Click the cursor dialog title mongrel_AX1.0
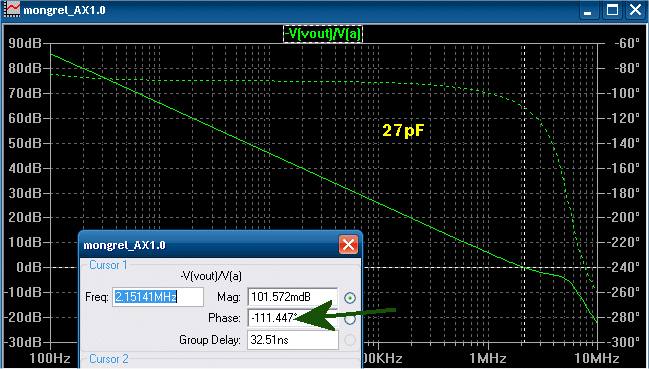Viewport: 649px width, 369px height. coord(125,245)
